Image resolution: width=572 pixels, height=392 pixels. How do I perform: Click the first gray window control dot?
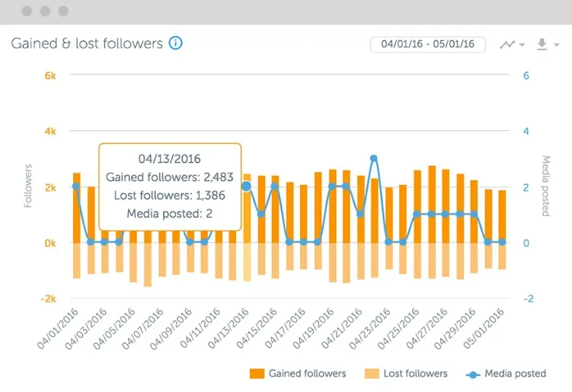(27, 11)
